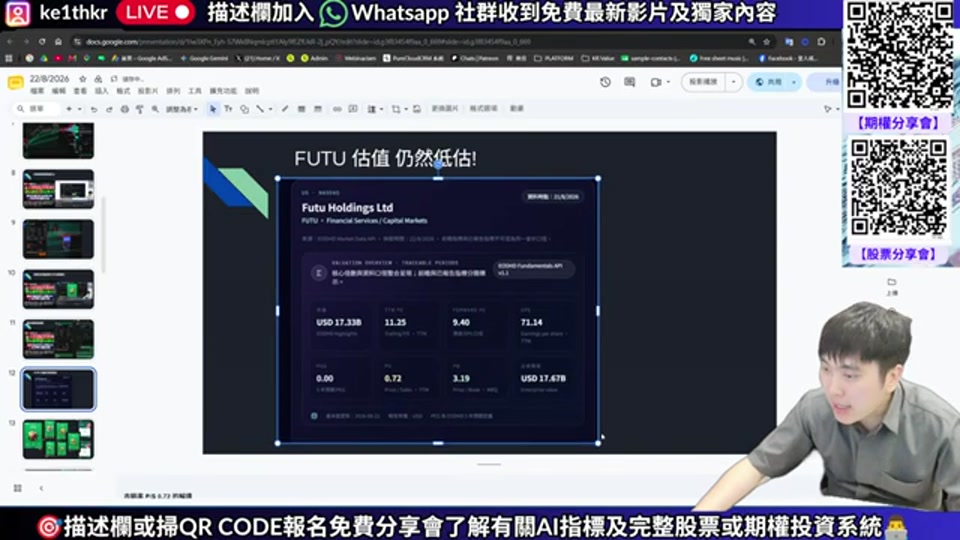Click the Print toolbar icon
The height and width of the screenshot is (540, 960).
pos(124,109)
